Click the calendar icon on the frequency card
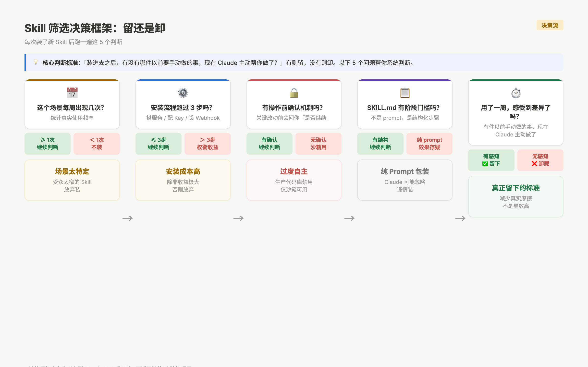 (x=72, y=93)
